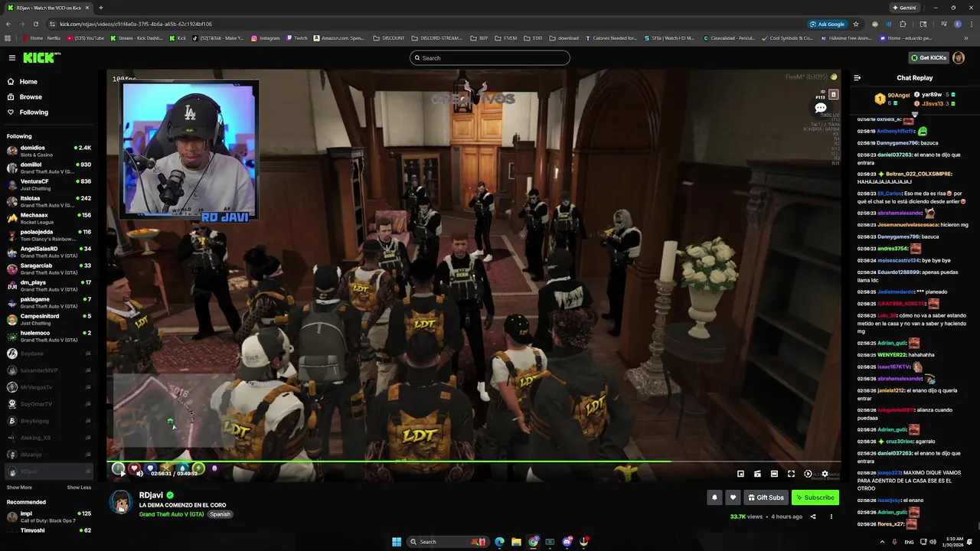Open the YouTube bookmark
Image resolution: width=980 pixels, height=551 pixels.
click(x=85, y=37)
